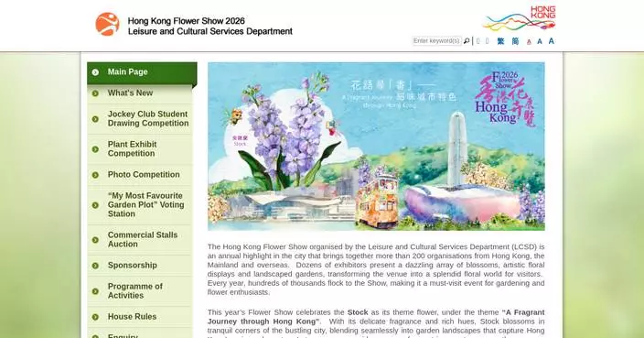Click the bullet icon beside Jockey Club Student Drawing
The image size is (644, 338).
95,119
